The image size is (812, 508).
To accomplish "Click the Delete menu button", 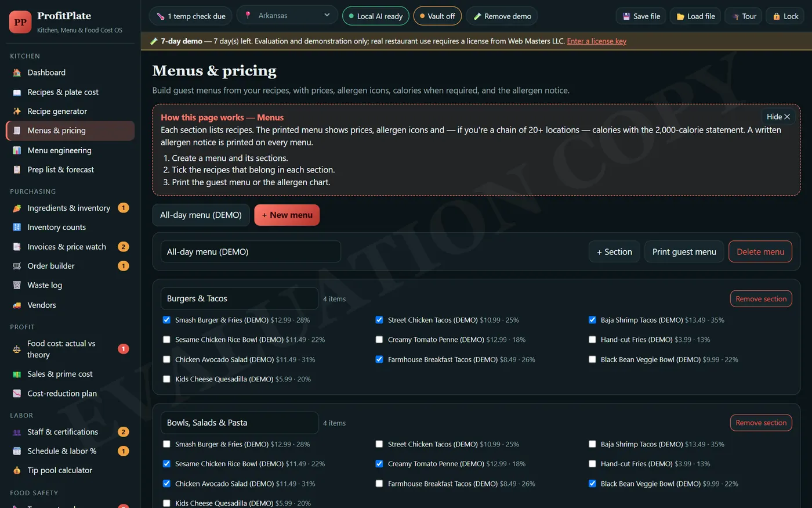I will point(760,251).
